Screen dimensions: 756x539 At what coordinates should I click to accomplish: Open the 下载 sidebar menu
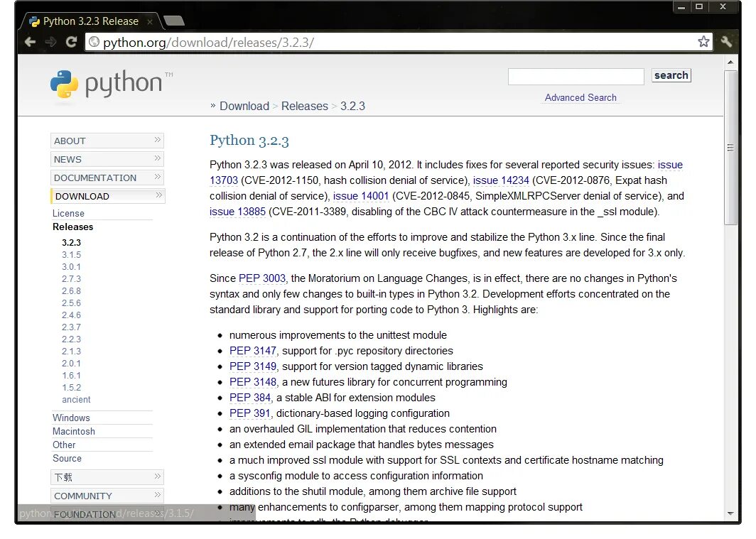[107, 477]
